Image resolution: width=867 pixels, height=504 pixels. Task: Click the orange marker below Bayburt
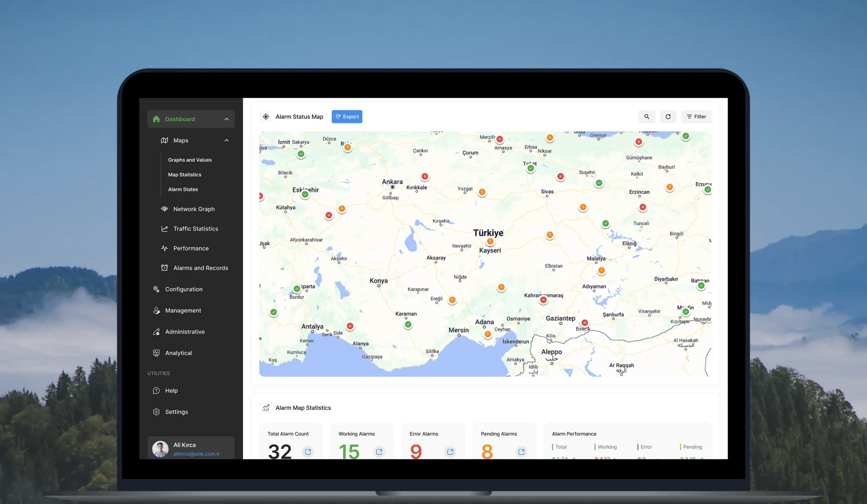[670, 187]
